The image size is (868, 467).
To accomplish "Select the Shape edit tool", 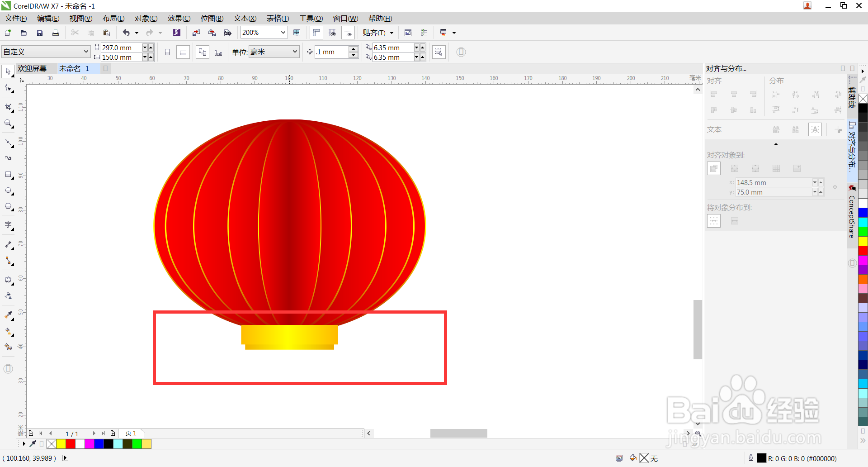I will pyautogui.click(x=8, y=88).
